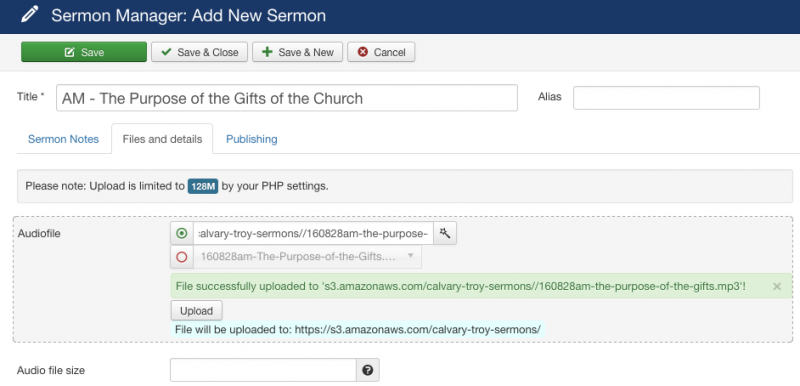
Task: Click the Upload button
Action: click(x=196, y=311)
